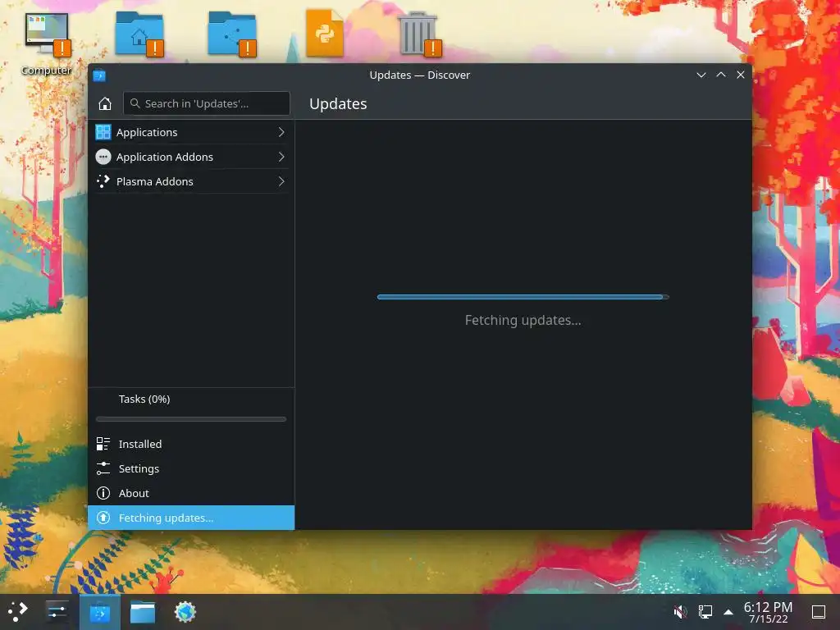
Task: Click the Settings sliders icon in sidebar
Action: coord(103,468)
